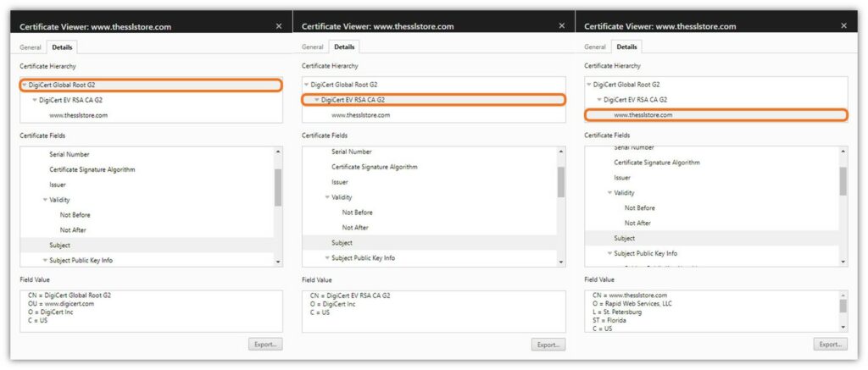This screenshot has height=370, width=868.
Task: Select Not Before field in right viewer
Action: click(640, 208)
